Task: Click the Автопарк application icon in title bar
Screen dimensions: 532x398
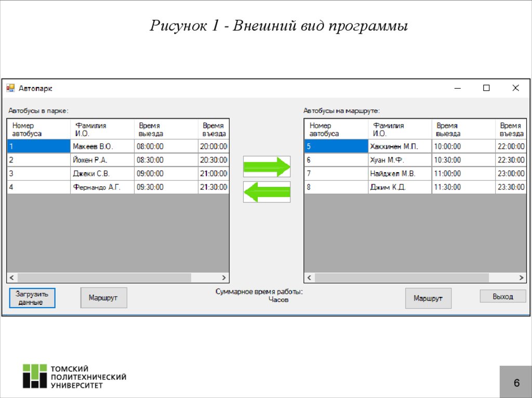Action: click(x=10, y=88)
